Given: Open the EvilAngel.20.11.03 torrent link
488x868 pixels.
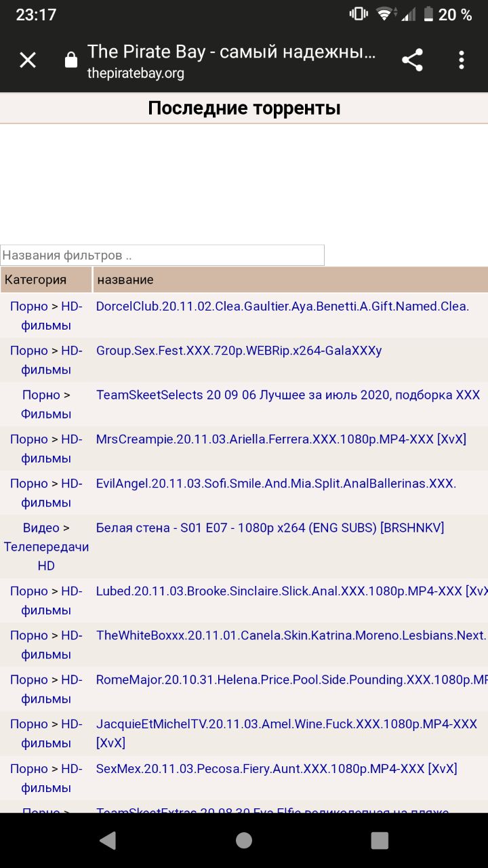Looking at the screenshot, I should coord(277,484).
